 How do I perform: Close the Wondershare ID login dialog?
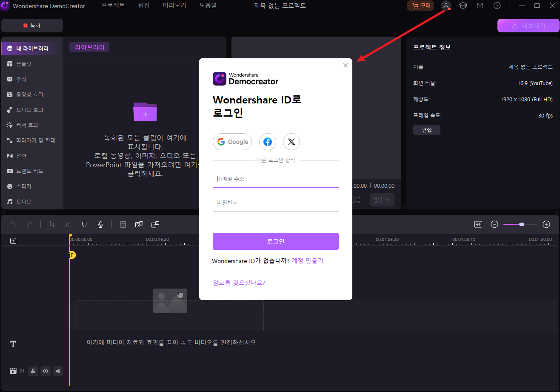[x=345, y=65]
